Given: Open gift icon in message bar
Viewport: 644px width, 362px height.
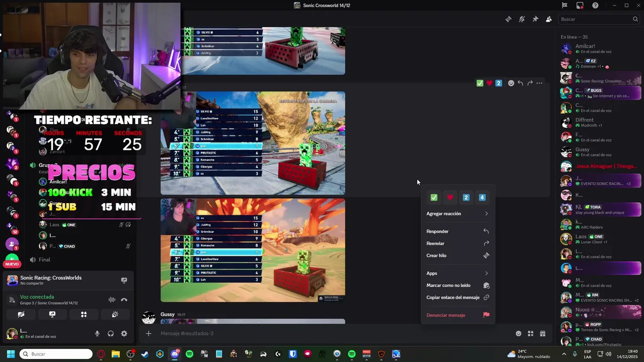Looking at the screenshot, I should pyautogui.click(x=543, y=333).
